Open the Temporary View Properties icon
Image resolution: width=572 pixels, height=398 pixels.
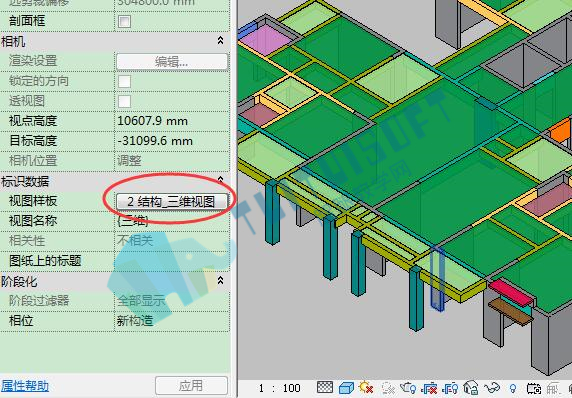534,388
